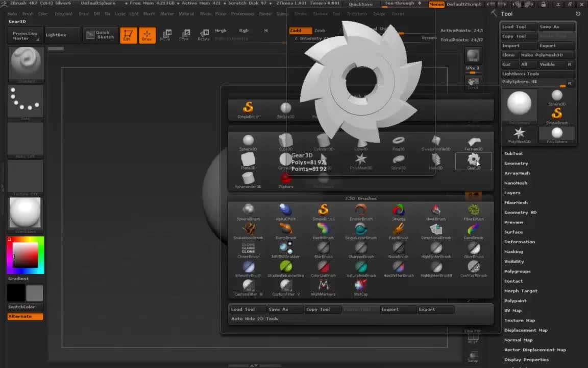Viewport: 588px width, 368px height.
Task: Choose the MatCap tool
Action: coord(361,288)
